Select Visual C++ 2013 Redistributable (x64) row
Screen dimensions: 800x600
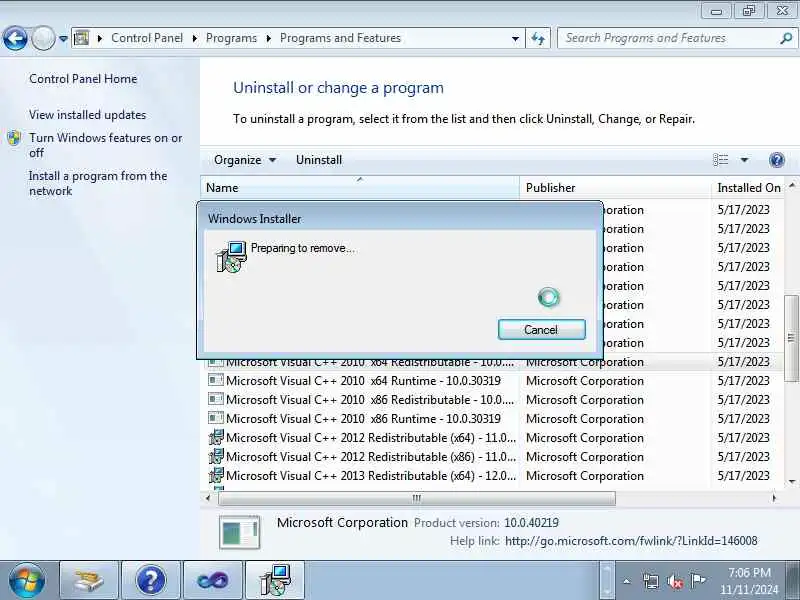click(492, 476)
